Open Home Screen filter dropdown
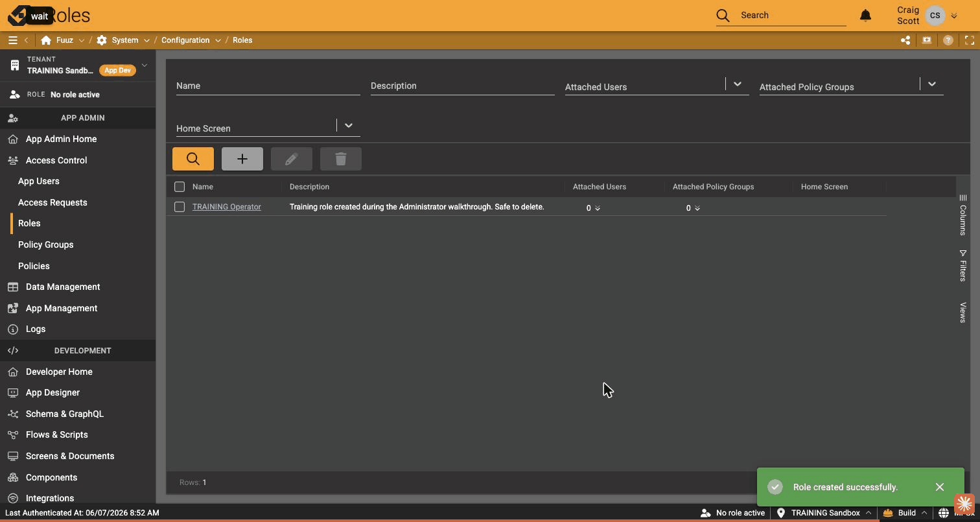This screenshot has height=522, width=980. point(348,126)
